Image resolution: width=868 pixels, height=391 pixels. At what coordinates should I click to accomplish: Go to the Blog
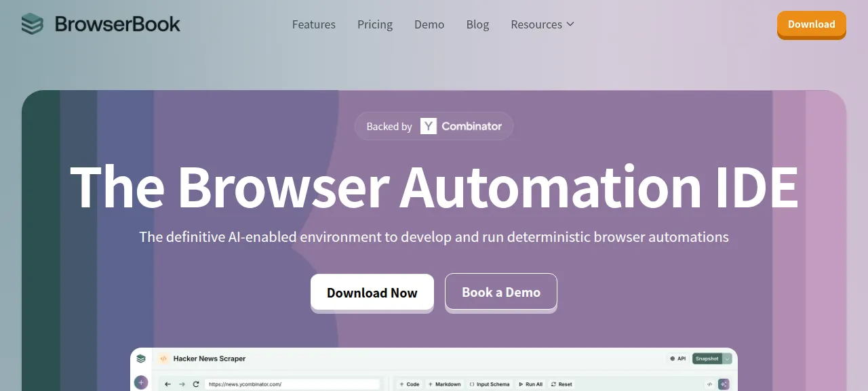pos(477,24)
